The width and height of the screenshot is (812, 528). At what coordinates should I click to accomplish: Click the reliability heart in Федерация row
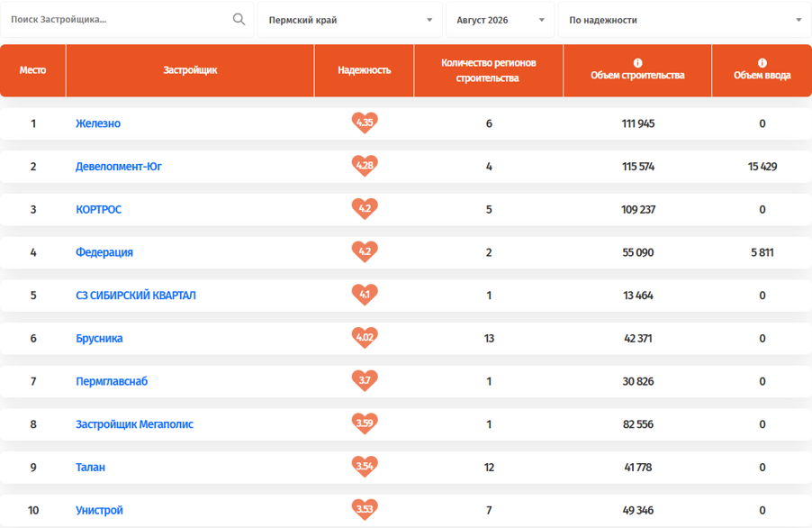coord(365,251)
